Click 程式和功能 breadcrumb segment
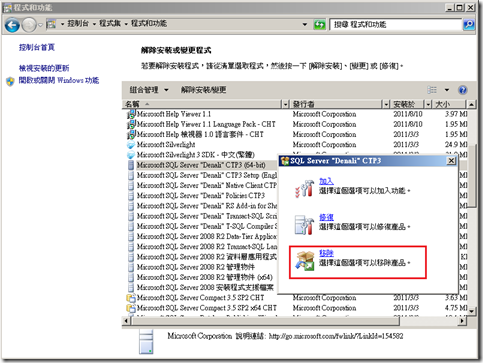 pos(149,24)
